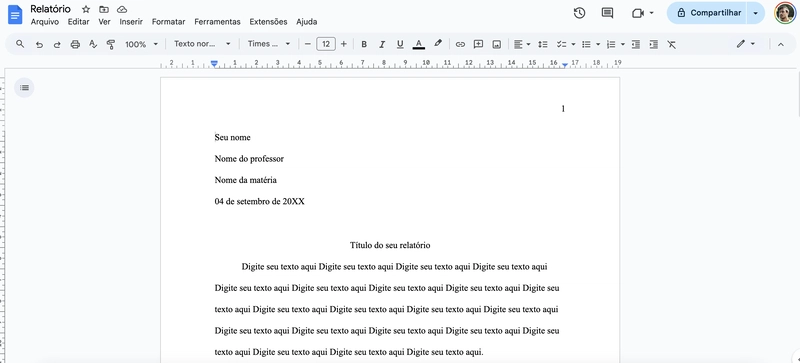Open the Formatar menu
The width and height of the screenshot is (800, 363).
(168, 22)
